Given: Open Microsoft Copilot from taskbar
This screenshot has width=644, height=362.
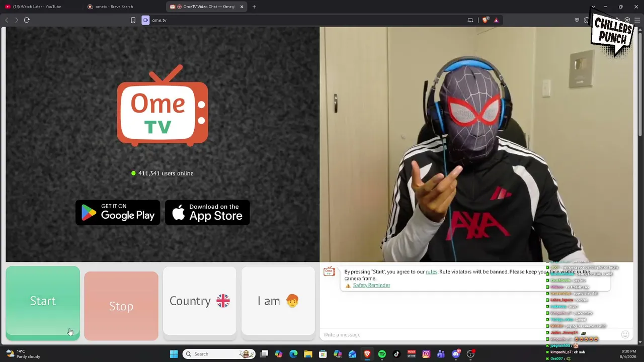Looking at the screenshot, I should tap(279, 354).
